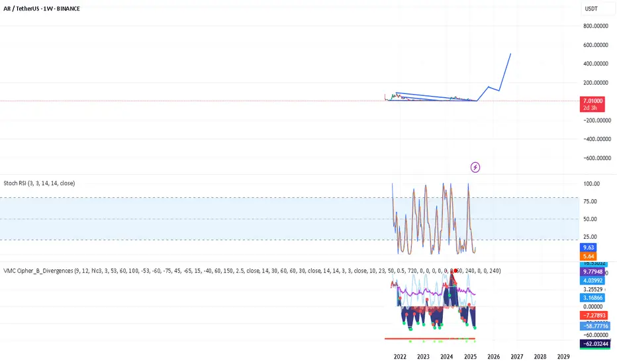
Task: Click the blue 3.16866 value tag
Action: click(x=593, y=298)
